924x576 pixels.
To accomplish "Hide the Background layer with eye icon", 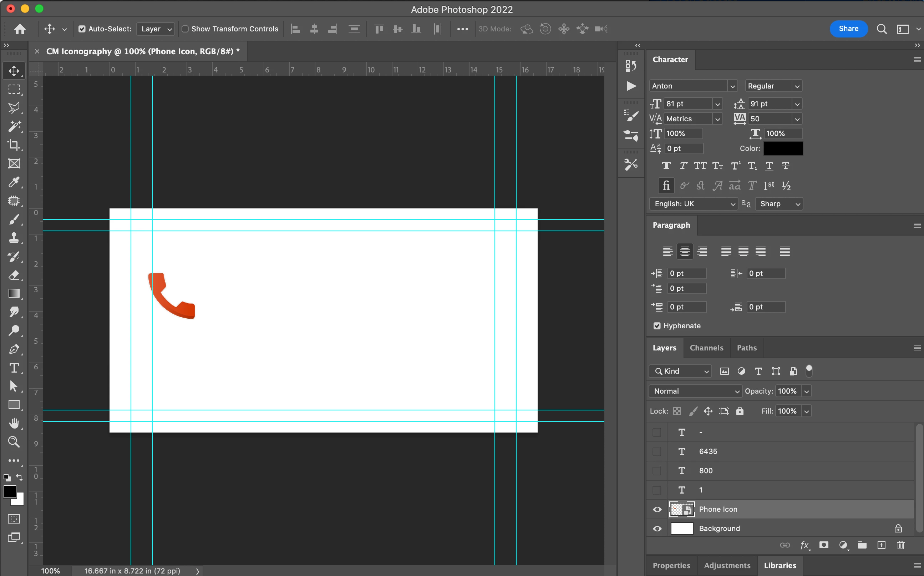I will [657, 529].
